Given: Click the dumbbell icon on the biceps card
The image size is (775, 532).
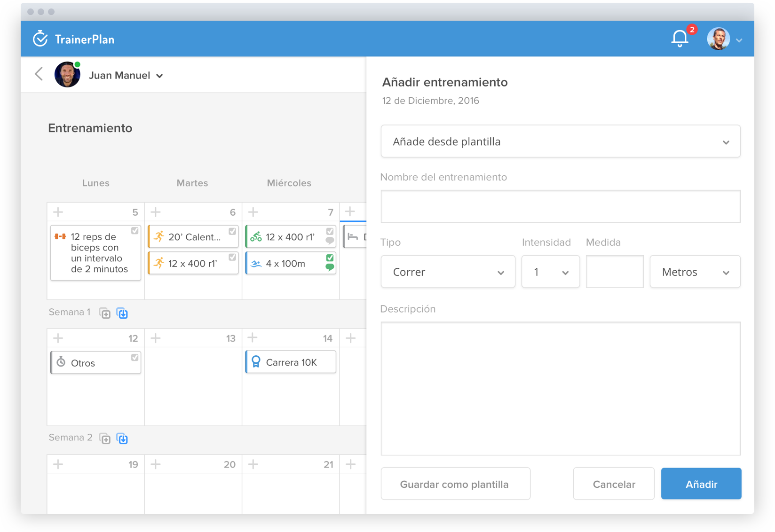Looking at the screenshot, I should (x=60, y=237).
